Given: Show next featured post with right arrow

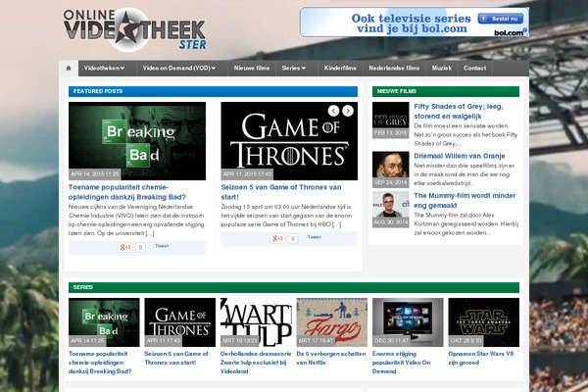Looking at the screenshot, I should pos(348,111).
